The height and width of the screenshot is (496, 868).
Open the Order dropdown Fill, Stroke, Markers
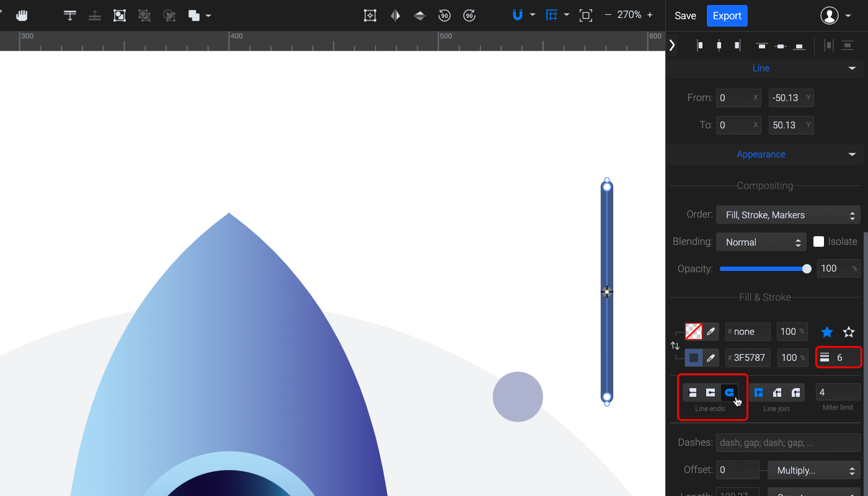coord(788,215)
